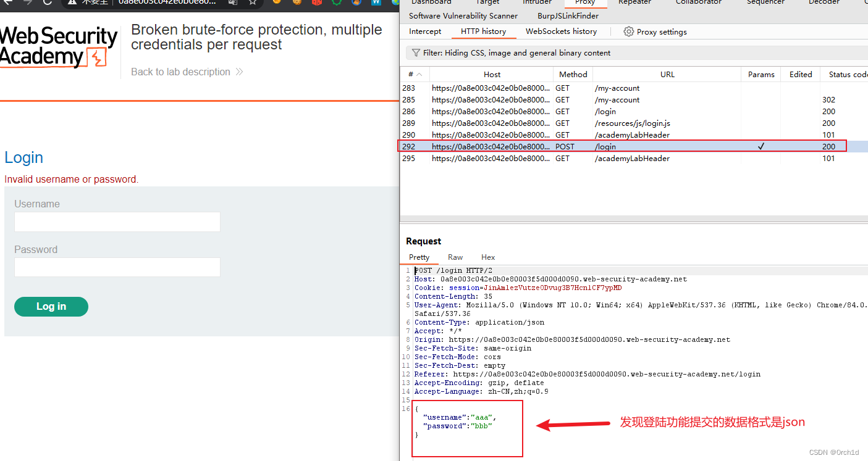Viewport: 868px width, 461px height.
Task: Open the history filter bar
Action: pyautogui.click(x=636, y=53)
